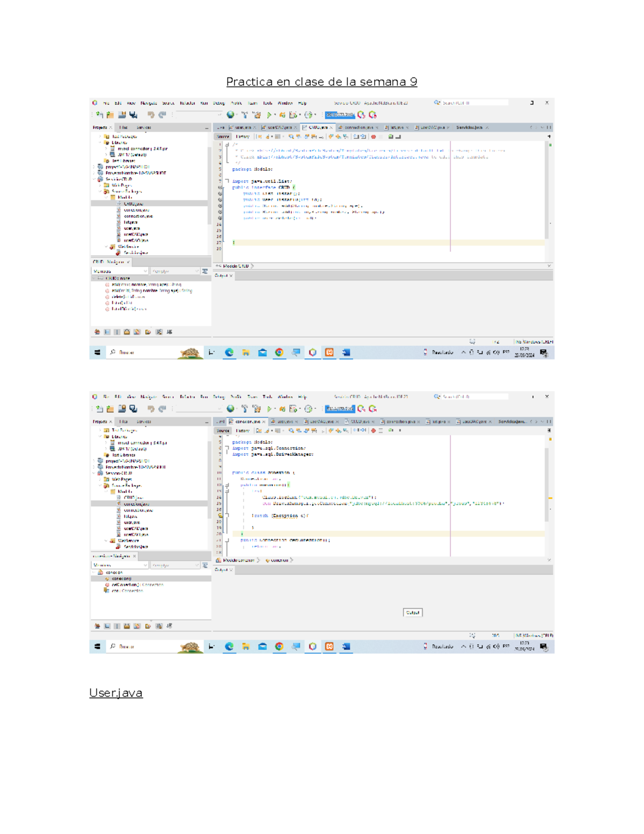The width and height of the screenshot is (644, 834).
Task: Open Chrome from the upper screenshot's taskbar
Action: pos(279,353)
